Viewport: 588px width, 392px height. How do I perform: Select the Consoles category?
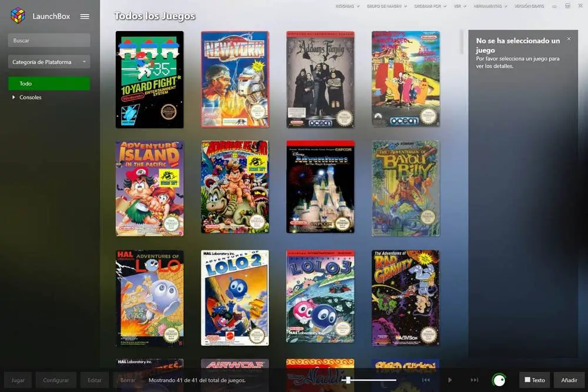31,98
